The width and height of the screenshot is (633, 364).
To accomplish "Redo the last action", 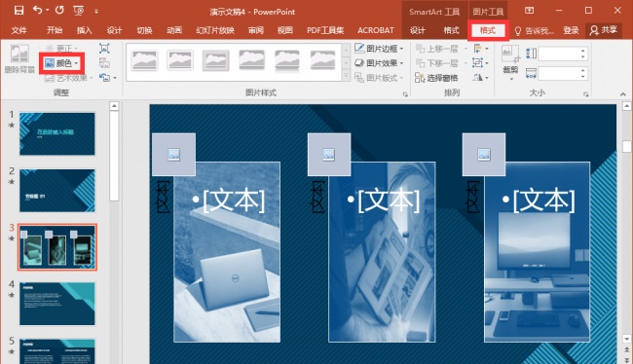I will click(59, 10).
